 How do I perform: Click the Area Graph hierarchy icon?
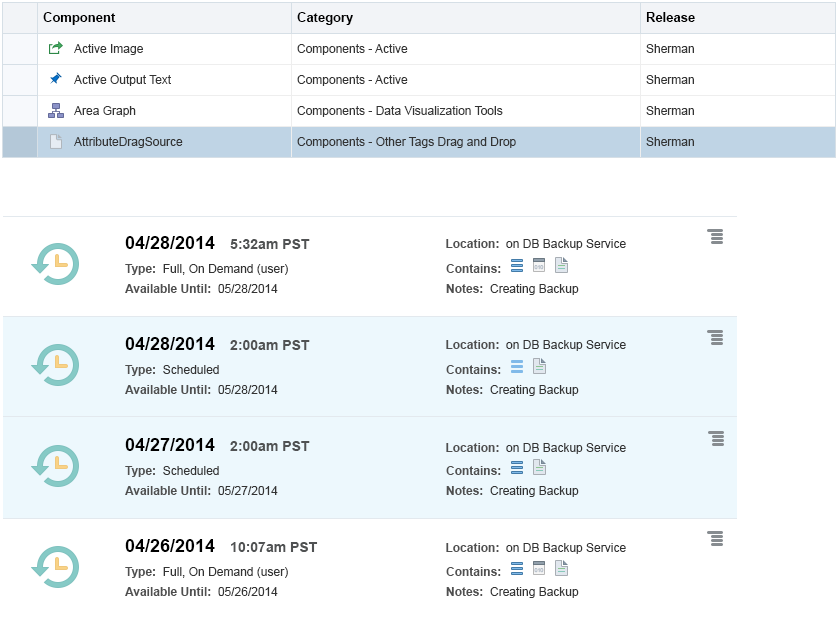point(56,111)
